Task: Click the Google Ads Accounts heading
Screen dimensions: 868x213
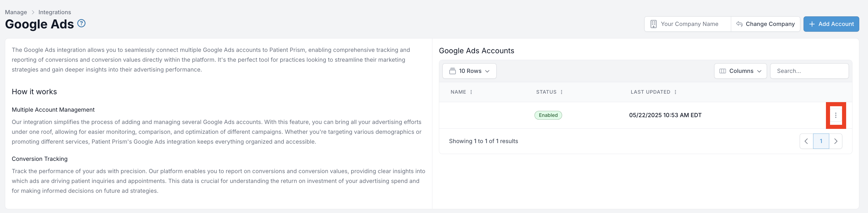Action: coord(476,51)
